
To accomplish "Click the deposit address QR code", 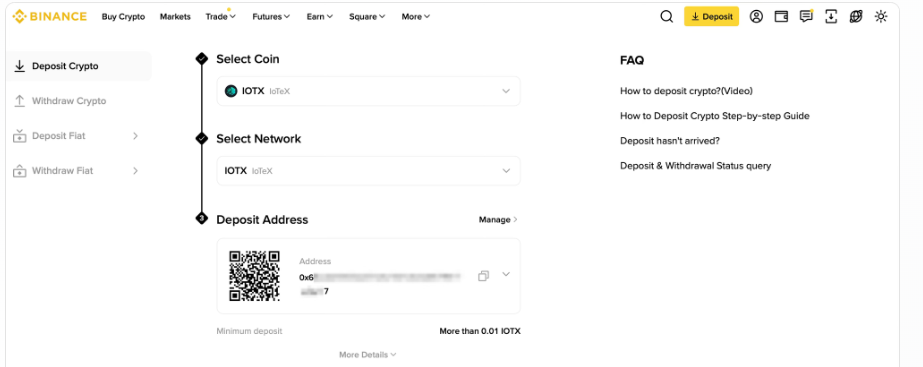I will 254,276.
